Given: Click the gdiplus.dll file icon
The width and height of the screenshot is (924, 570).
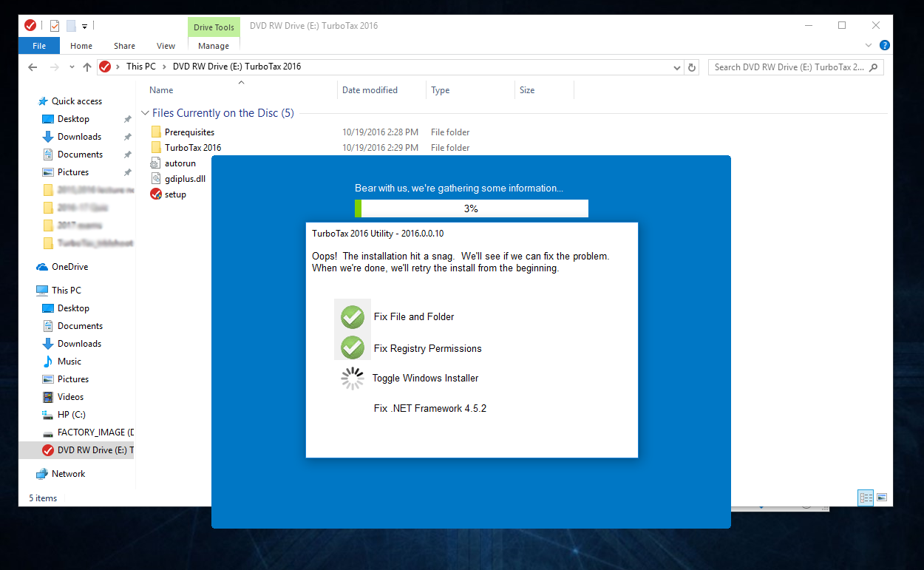Looking at the screenshot, I should pos(155,179).
